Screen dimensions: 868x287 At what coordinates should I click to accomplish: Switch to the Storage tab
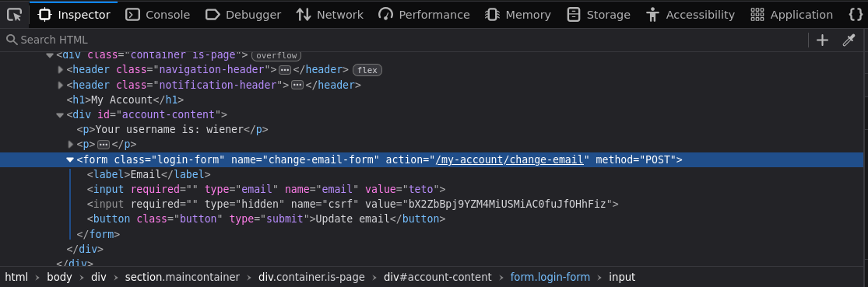tap(599, 15)
